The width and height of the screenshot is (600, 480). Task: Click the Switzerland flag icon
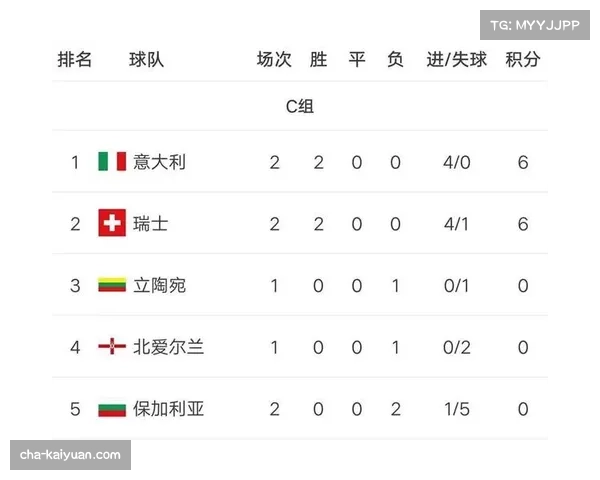pyautogui.click(x=112, y=223)
